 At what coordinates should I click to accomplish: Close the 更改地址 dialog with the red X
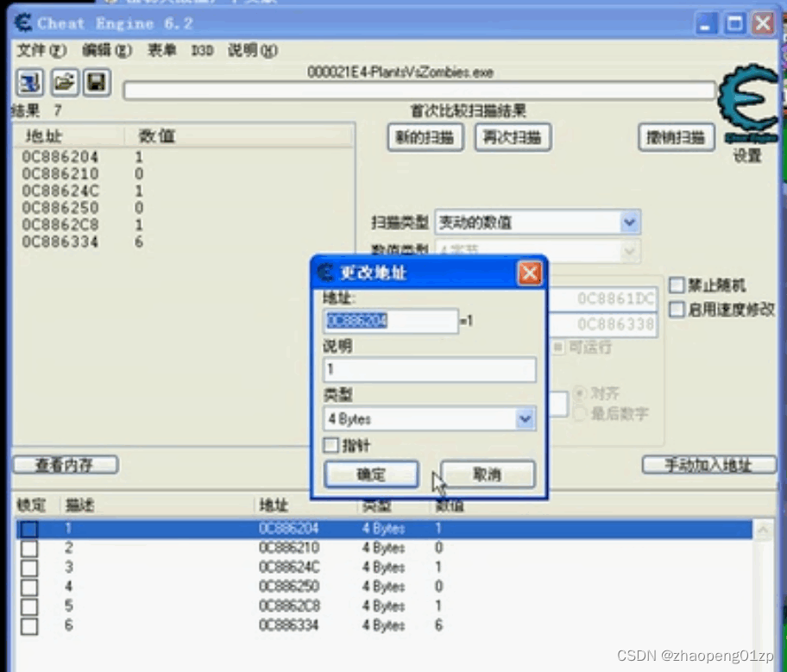click(530, 273)
